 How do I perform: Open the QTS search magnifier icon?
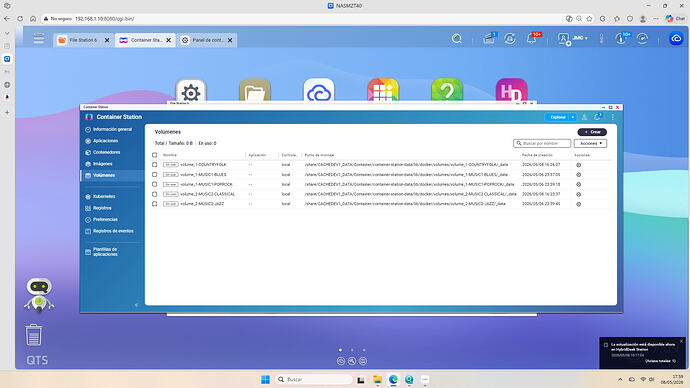457,39
